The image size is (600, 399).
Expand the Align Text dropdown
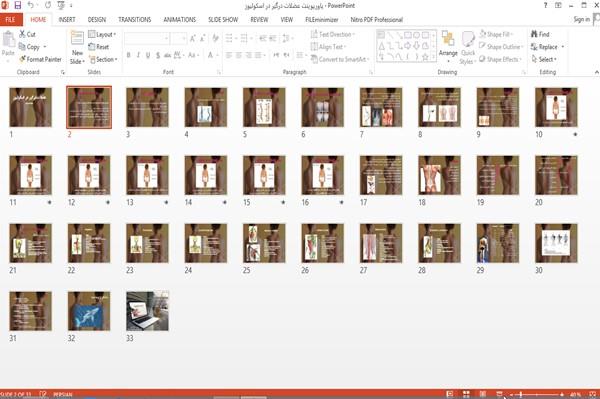(328, 47)
